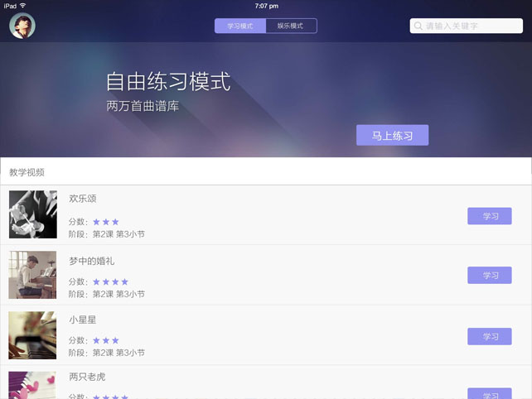Focus the 请输入关键字 search field

(x=467, y=26)
